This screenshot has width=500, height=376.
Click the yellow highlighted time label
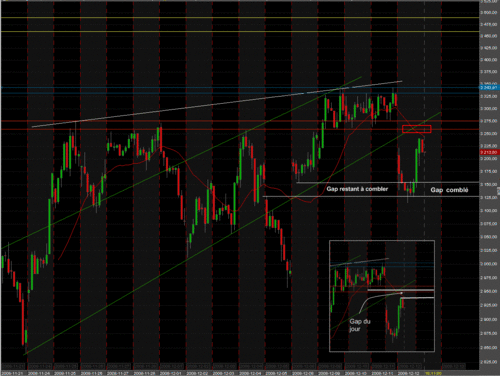[x=433, y=373]
